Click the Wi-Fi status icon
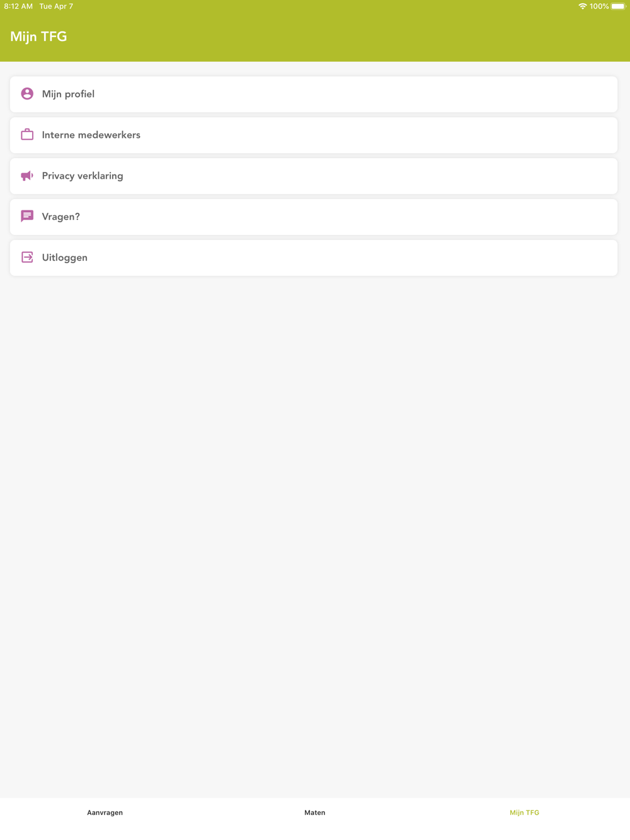The width and height of the screenshot is (630, 840). click(x=582, y=6)
